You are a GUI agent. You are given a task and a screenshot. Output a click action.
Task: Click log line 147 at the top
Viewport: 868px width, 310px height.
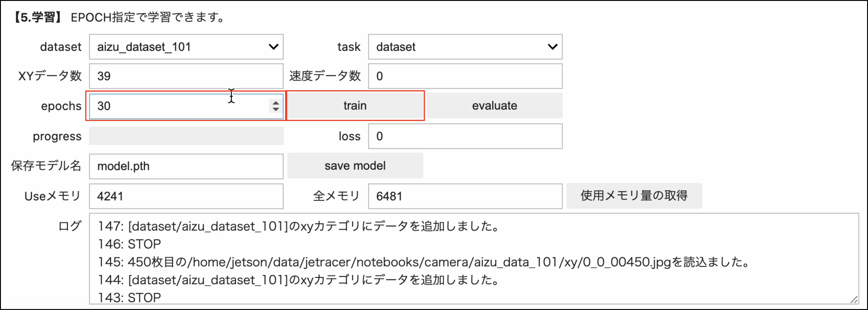299,226
